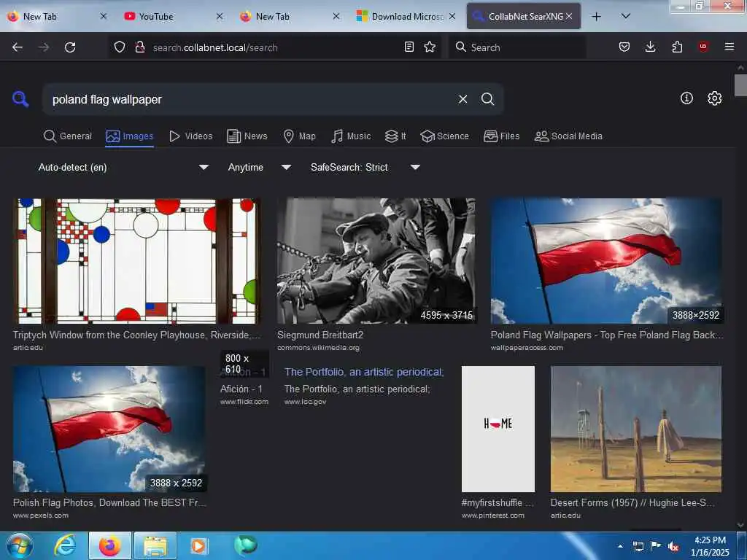Click the Firefox taskbar icon

click(x=110, y=545)
